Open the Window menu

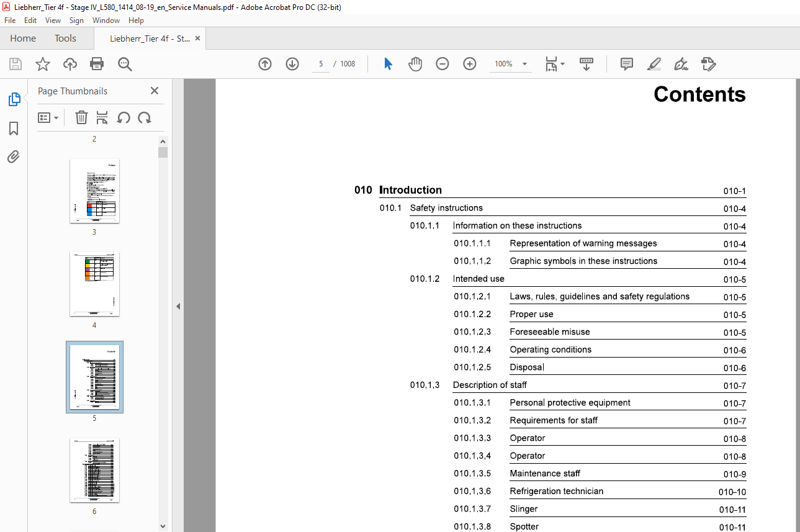(106, 20)
